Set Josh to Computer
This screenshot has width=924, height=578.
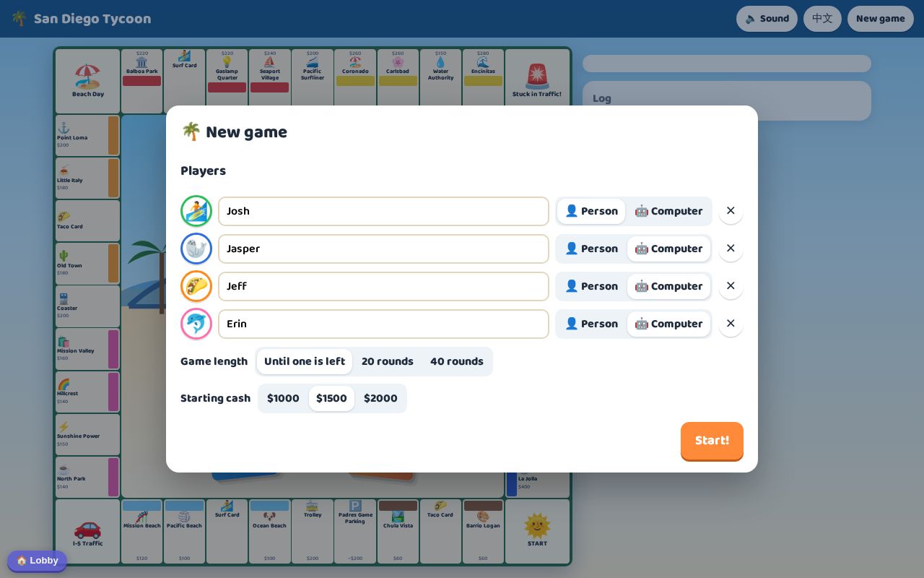pyautogui.click(x=668, y=211)
